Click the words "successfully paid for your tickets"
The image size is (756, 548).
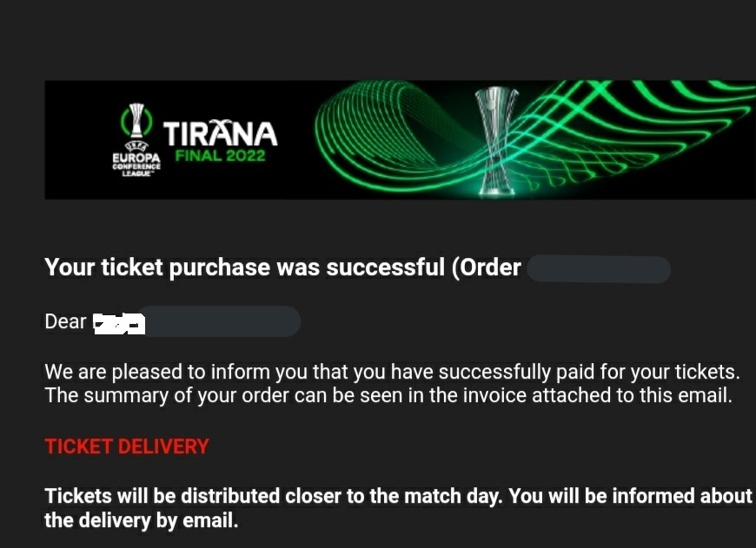click(x=589, y=373)
